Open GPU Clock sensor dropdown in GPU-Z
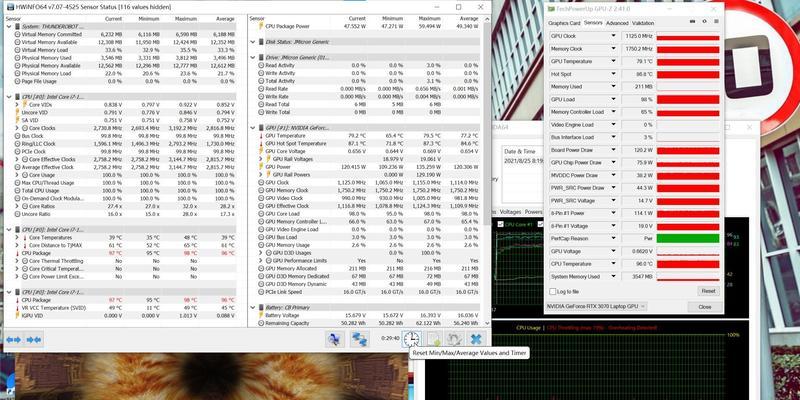 (613, 36)
